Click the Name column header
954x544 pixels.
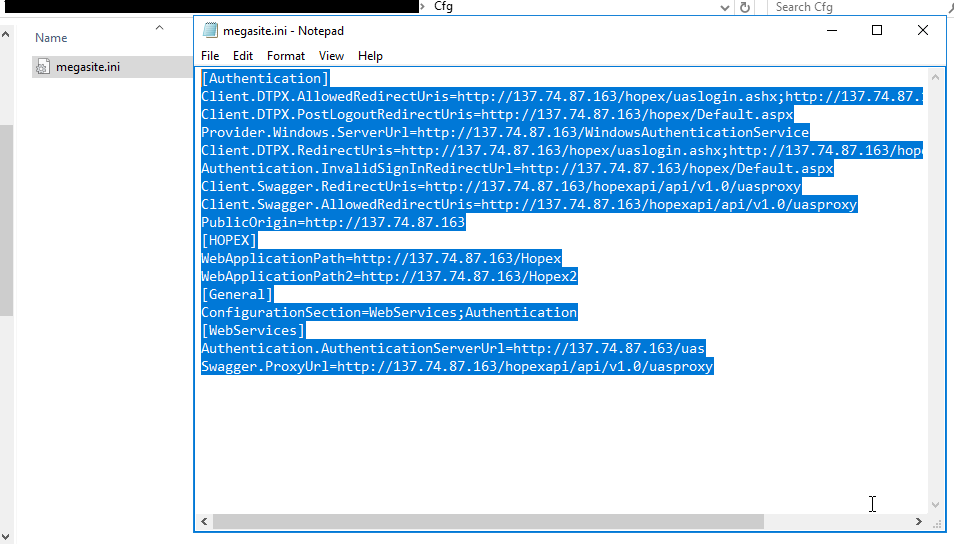(52, 38)
